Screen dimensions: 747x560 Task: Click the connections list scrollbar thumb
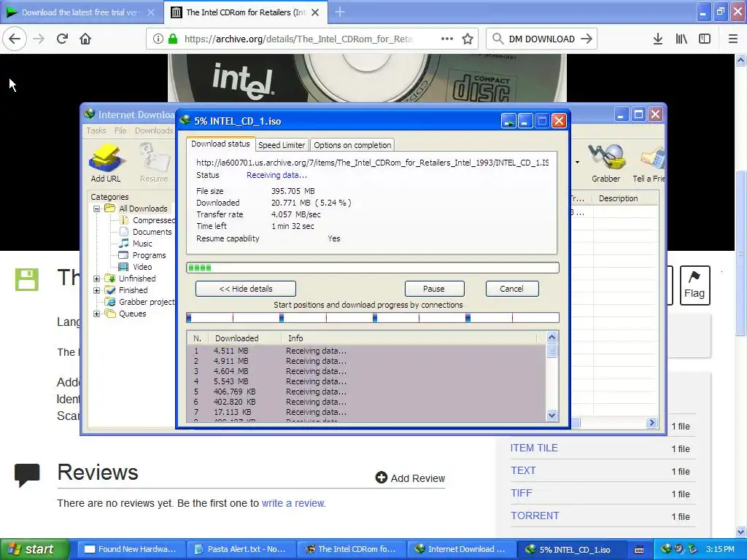tap(551, 351)
